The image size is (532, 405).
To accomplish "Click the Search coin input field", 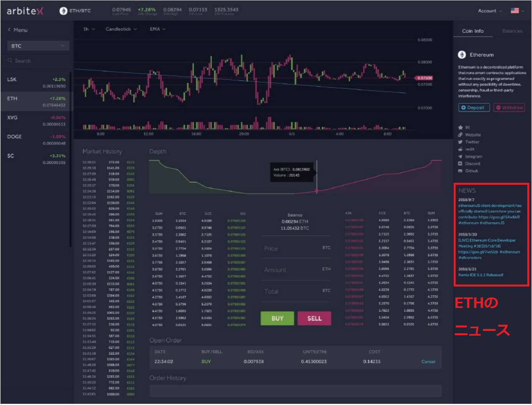I will [x=38, y=61].
